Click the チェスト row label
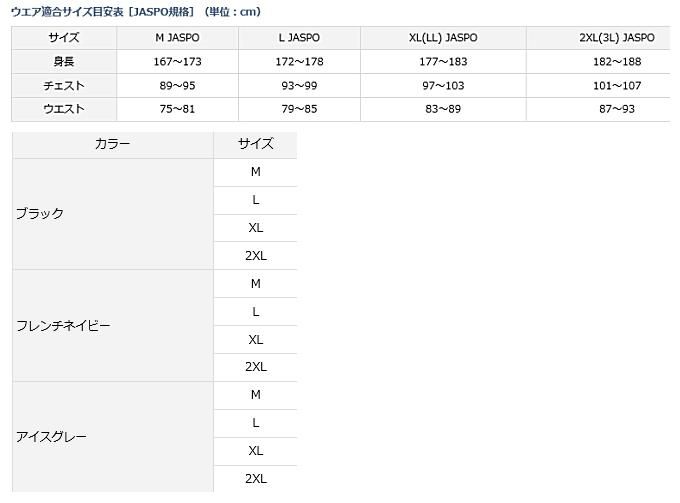 pos(64,86)
